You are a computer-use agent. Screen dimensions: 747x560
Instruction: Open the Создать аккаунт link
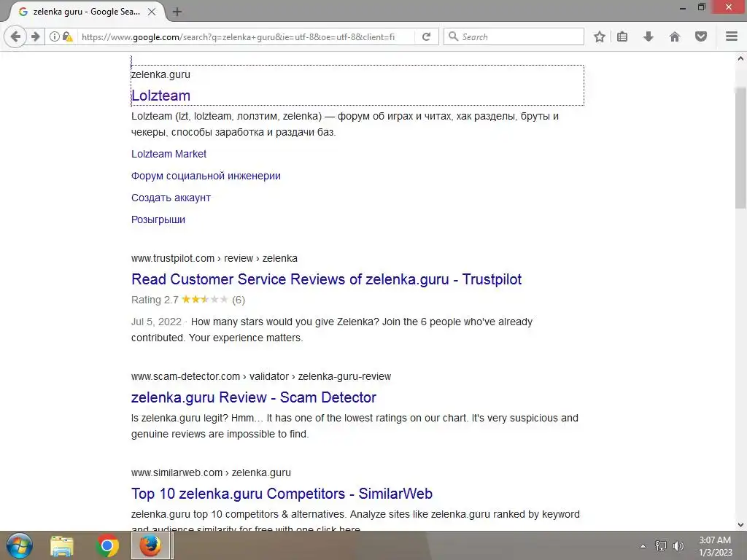click(x=171, y=198)
